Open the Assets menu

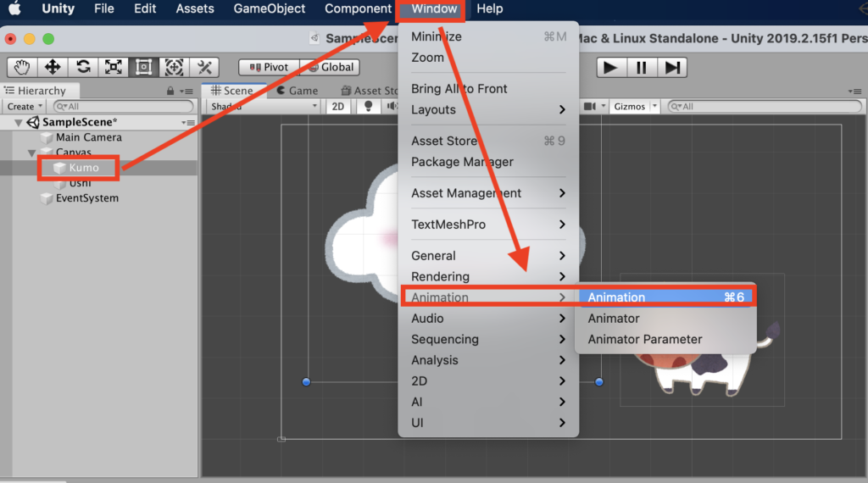[195, 8]
